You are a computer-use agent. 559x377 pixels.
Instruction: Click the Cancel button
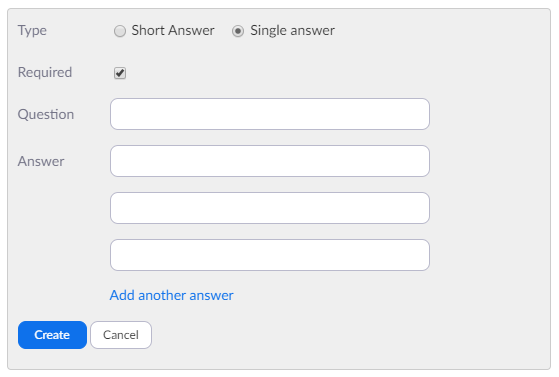121,335
